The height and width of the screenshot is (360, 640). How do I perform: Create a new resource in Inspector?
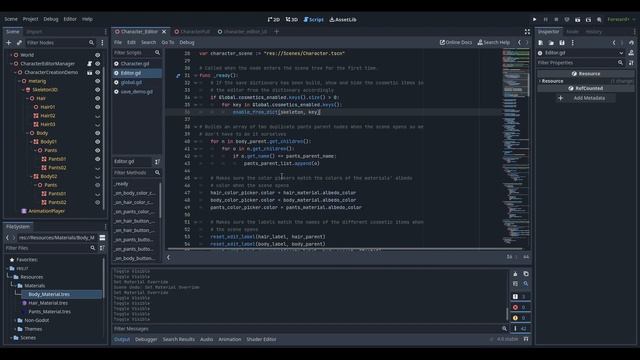(540, 42)
